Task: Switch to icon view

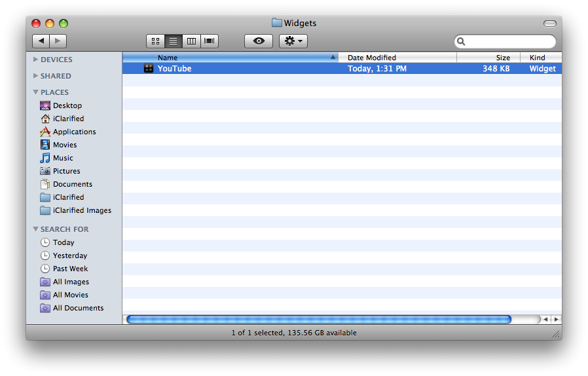Action: (x=155, y=41)
